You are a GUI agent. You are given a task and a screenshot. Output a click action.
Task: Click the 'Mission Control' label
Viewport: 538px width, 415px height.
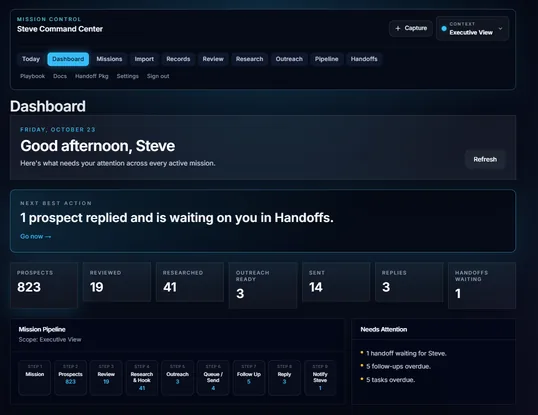point(49,19)
